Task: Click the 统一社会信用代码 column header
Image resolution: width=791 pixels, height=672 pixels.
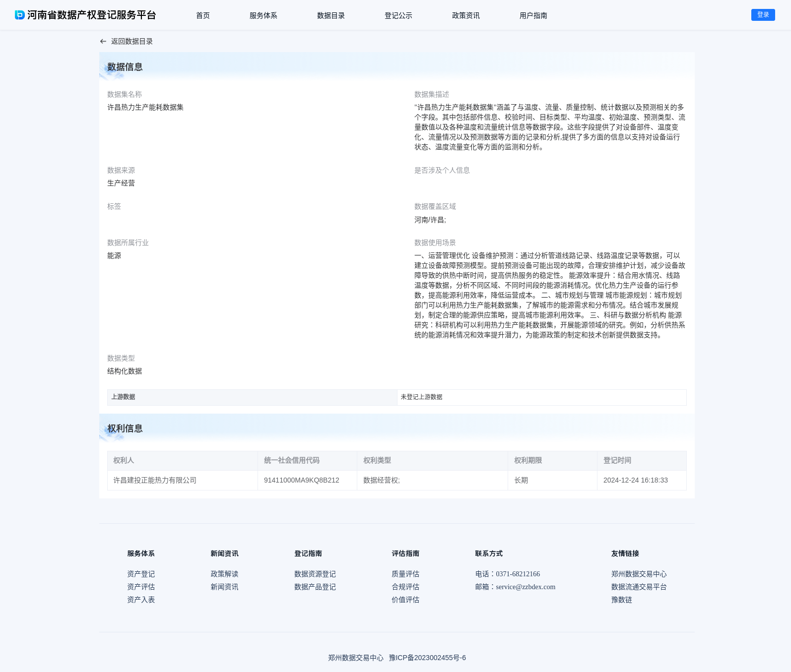Action: point(307,460)
